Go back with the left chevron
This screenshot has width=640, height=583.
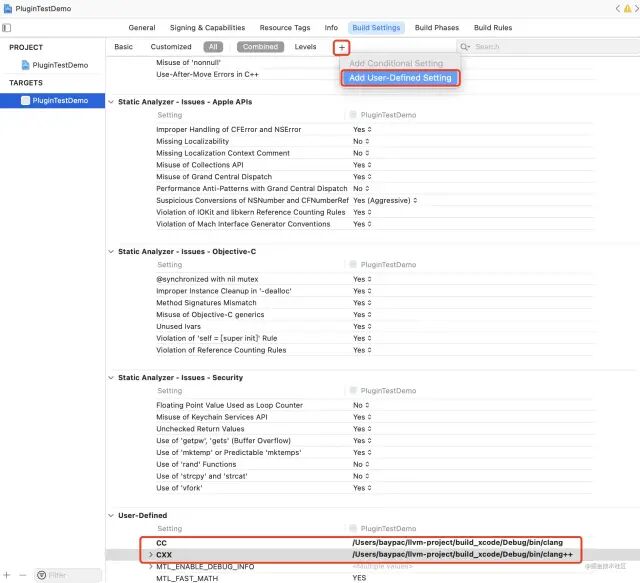(618, 8)
